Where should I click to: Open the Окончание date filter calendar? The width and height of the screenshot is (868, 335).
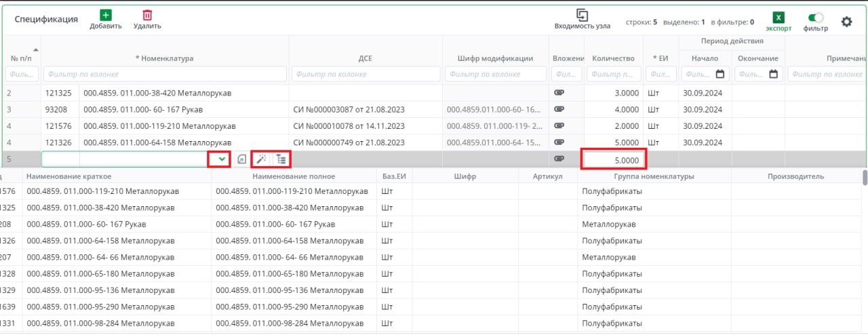[x=772, y=74]
